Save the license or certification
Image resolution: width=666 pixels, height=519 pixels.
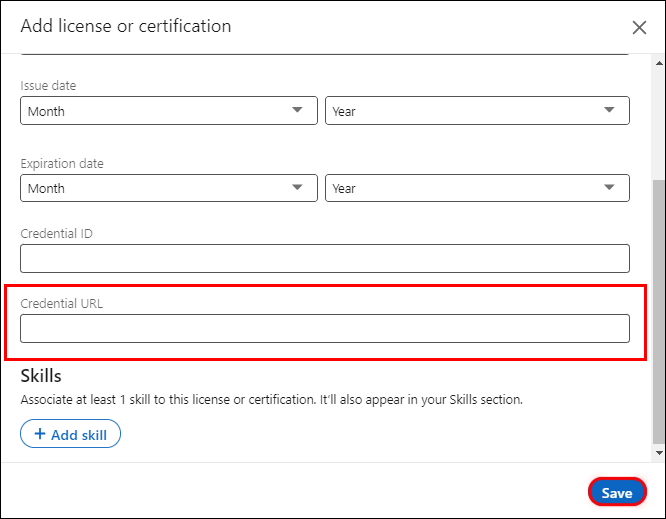coord(616,493)
